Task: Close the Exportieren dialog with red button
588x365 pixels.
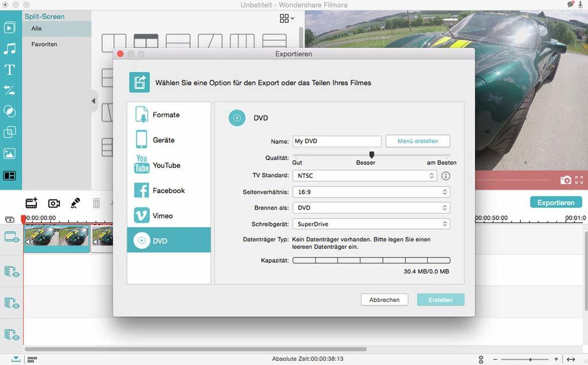Action: tap(121, 53)
